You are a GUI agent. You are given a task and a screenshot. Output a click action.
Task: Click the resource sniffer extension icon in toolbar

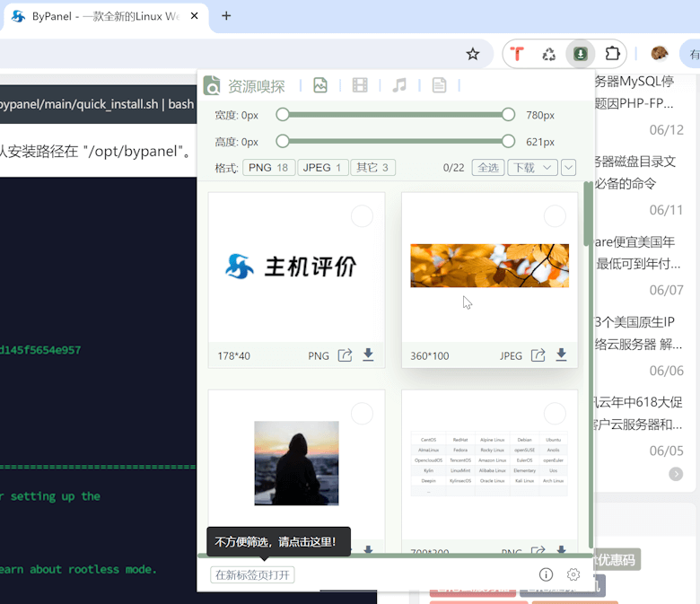580,54
